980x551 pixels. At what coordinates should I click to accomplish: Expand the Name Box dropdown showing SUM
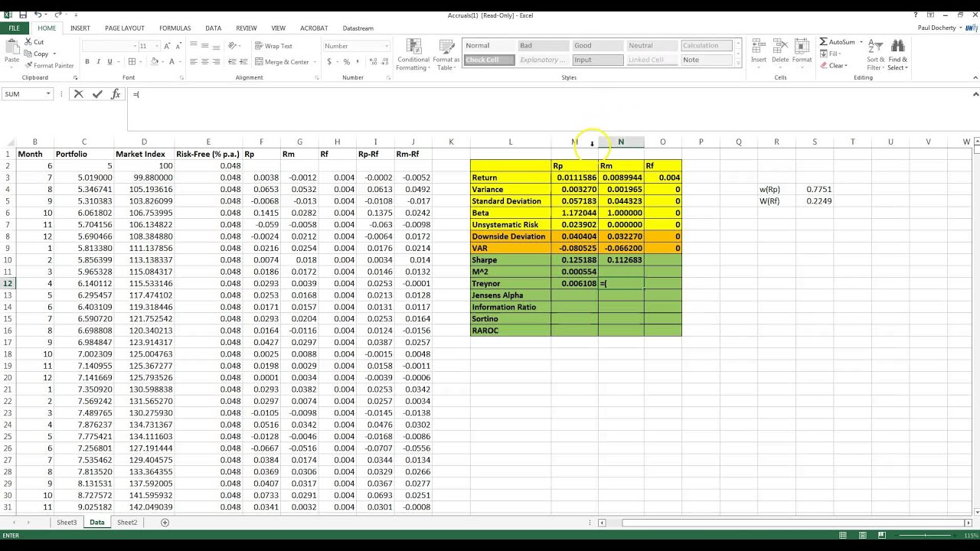(48, 94)
